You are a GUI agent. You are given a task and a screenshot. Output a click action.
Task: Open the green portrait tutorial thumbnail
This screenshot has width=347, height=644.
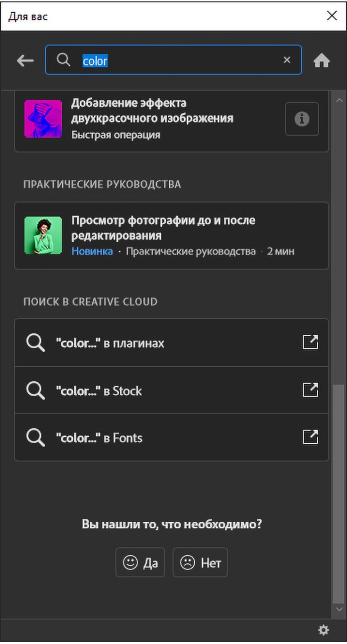(43, 236)
